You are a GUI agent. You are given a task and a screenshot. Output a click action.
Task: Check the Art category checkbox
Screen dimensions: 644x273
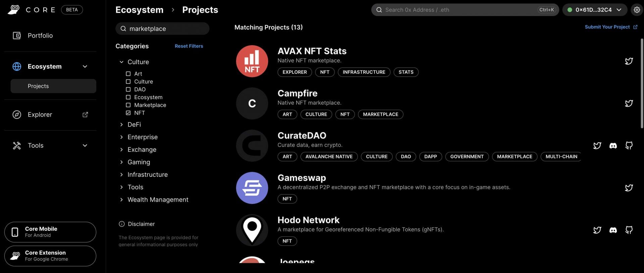click(x=128, y=74)
